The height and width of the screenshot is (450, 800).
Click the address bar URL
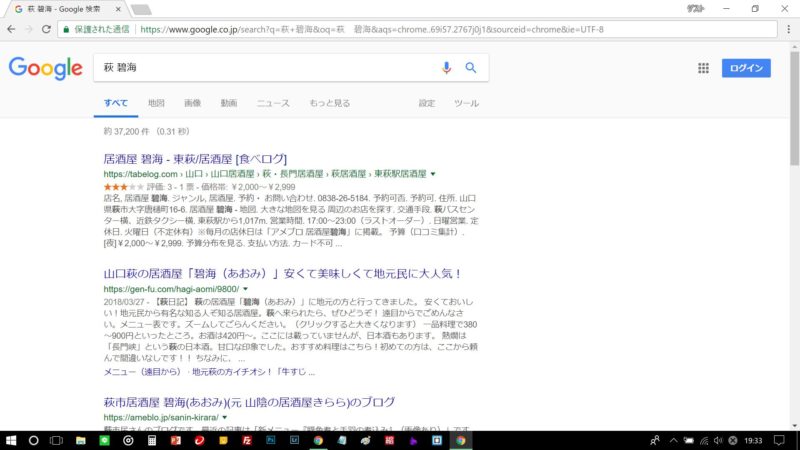click(372, 30)
